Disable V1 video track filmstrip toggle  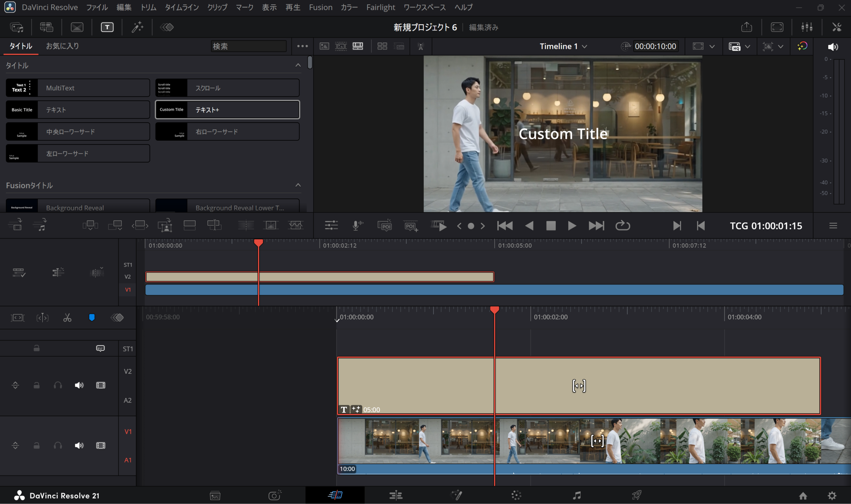[101, 445]
